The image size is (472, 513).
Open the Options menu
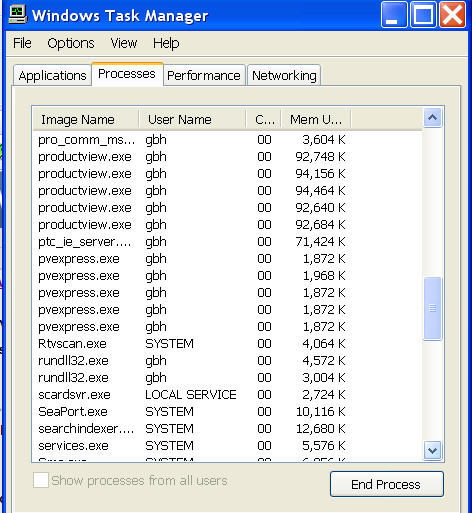click(71, 43)
